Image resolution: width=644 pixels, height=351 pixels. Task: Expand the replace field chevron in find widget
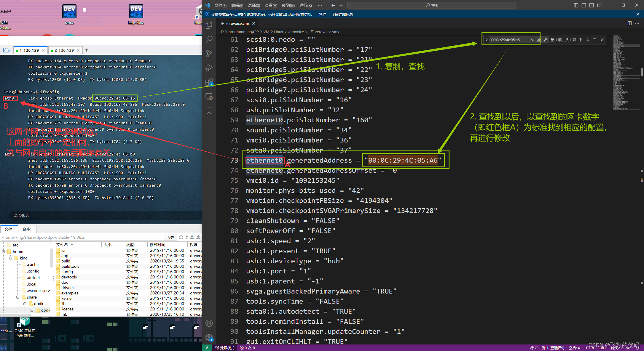[487, 40]
